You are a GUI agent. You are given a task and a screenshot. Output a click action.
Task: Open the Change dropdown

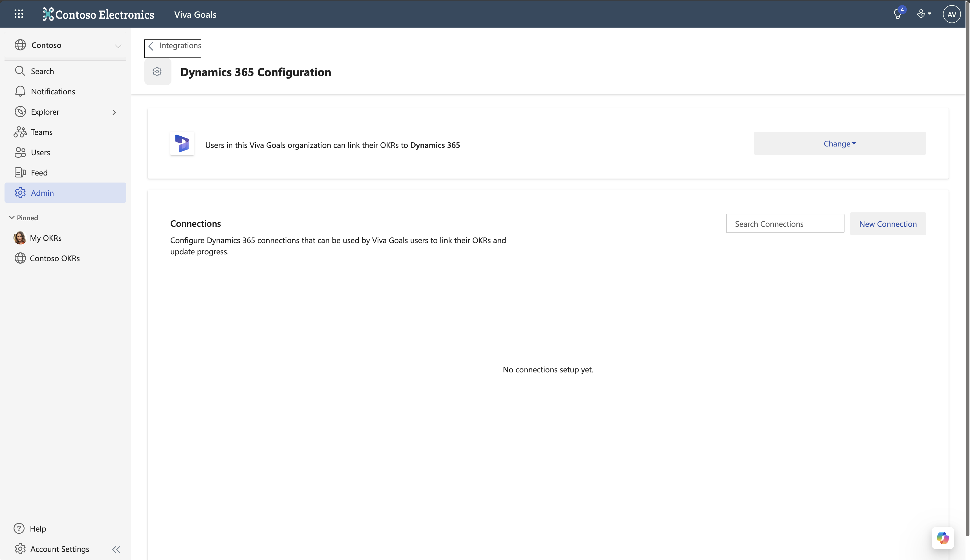click(x=839, y=143)
